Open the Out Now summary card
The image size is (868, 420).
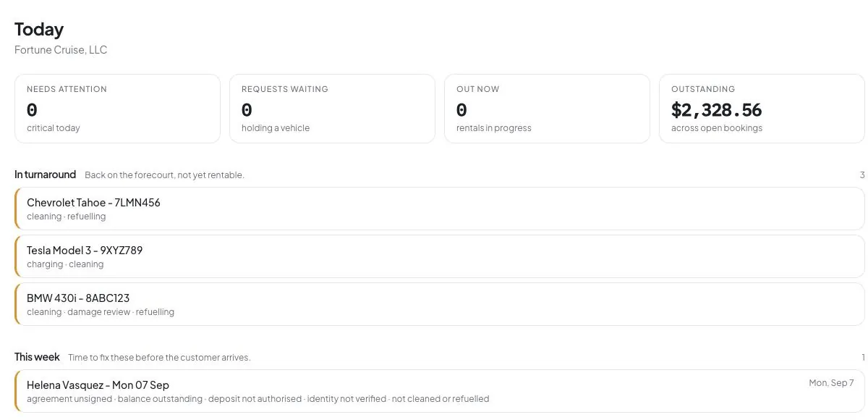(547, 109)
